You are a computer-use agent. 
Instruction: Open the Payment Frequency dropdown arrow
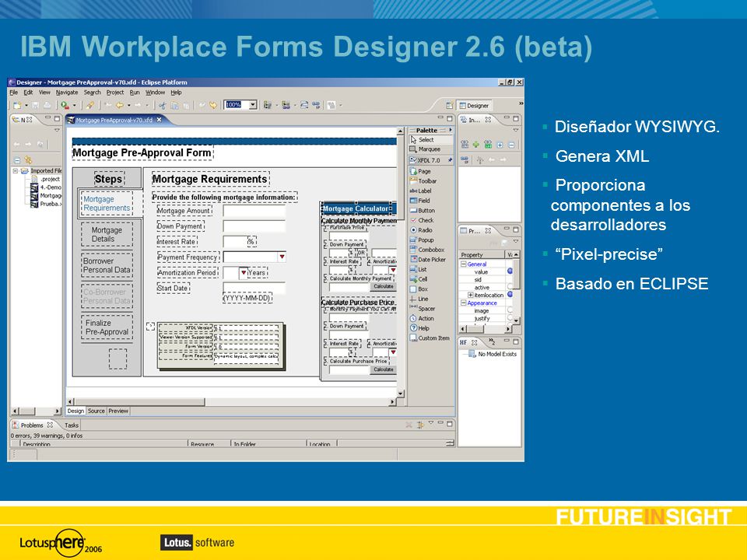coord(282,257)
